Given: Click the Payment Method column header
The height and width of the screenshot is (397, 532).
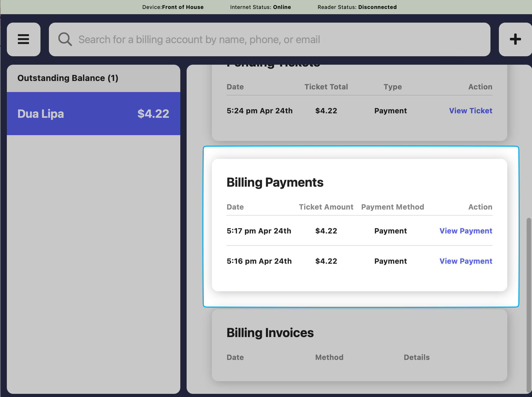Looking at the screenshot, I should point(392,207).
